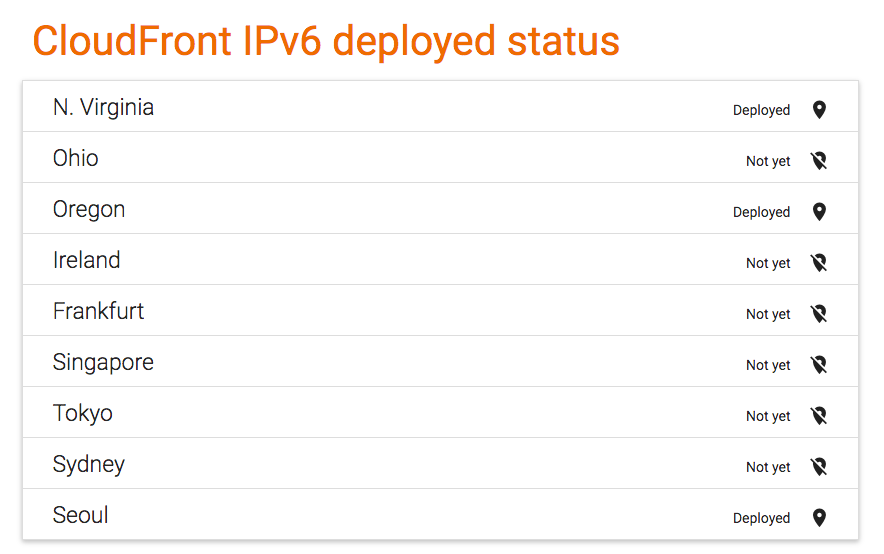This screenshot has height=554, width=884.
Task: Select the Singapore region name
Action: (103, 363)
